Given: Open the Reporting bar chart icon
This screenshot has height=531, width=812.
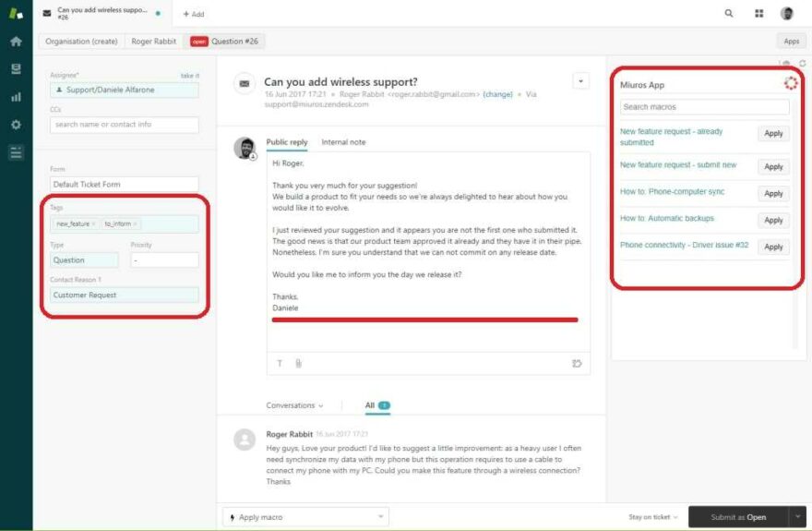Looking at the screenshot, I should [16, 97].
